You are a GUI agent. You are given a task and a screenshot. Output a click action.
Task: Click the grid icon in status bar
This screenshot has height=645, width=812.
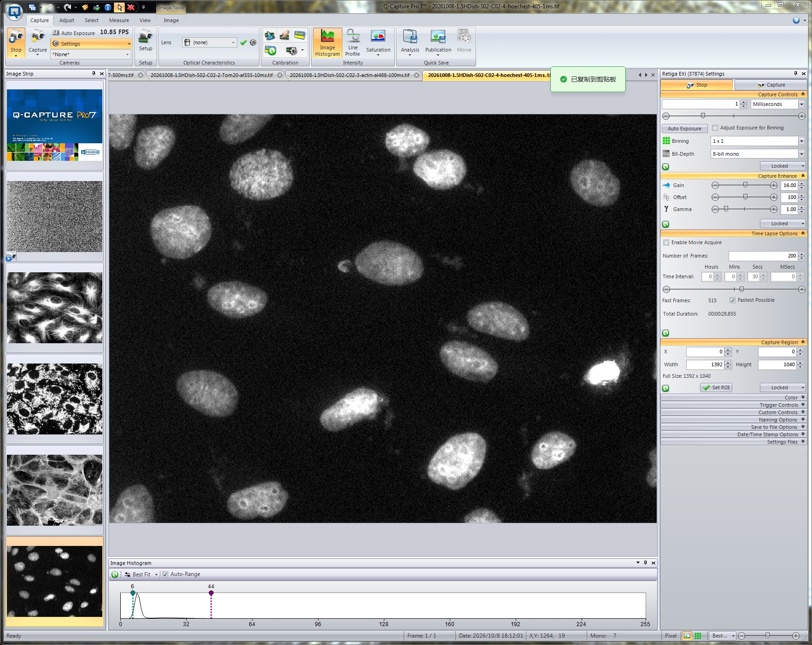[698, 636]
